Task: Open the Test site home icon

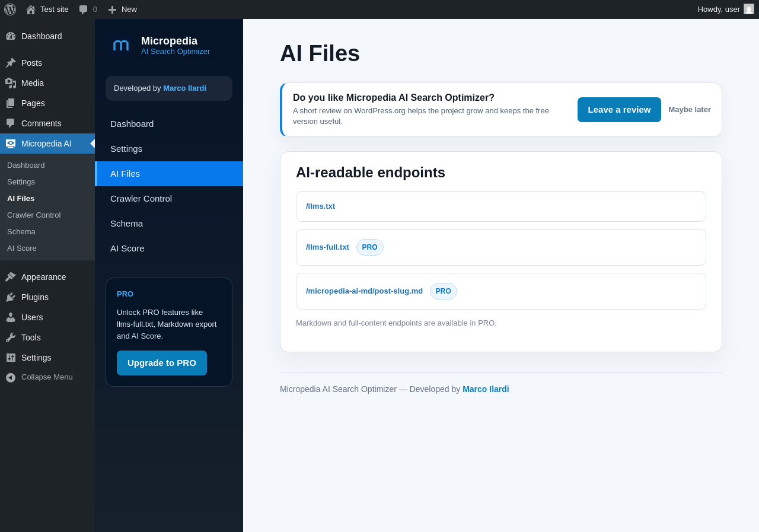Action: (31, 9)
